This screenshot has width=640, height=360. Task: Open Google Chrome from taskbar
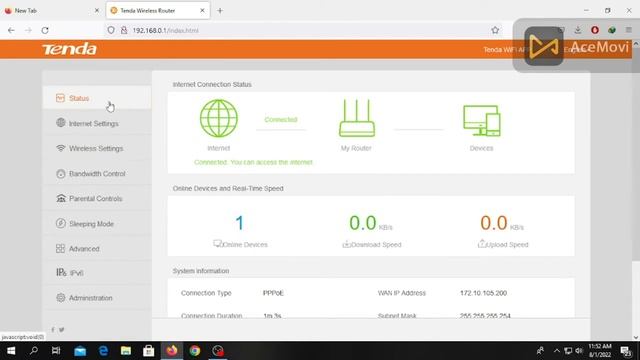195,351
